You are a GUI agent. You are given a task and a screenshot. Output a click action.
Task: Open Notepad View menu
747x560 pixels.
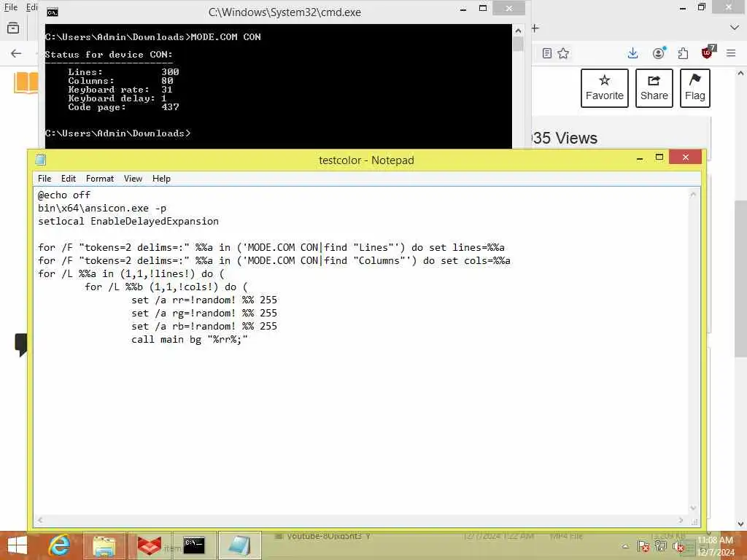[133, 179]
